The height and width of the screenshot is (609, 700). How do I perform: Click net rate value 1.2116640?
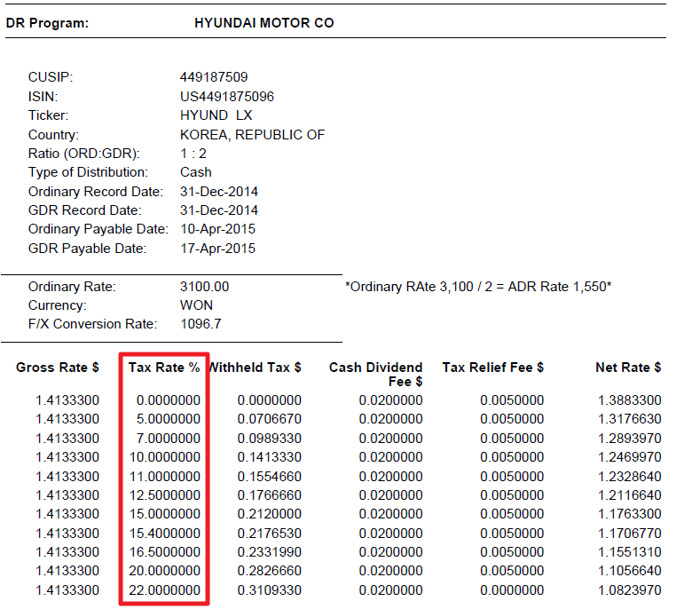[629, 495]
